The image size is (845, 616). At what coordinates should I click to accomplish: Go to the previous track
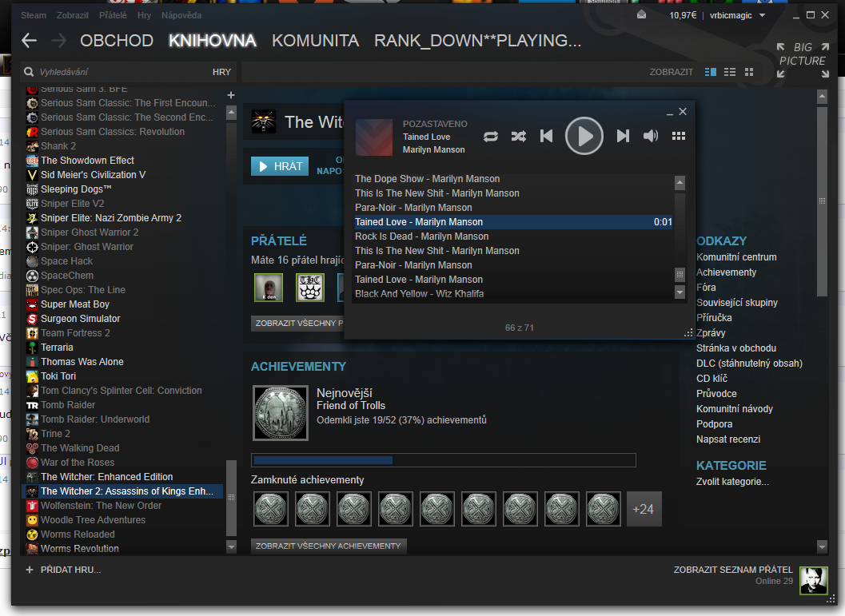pos(547,136)
